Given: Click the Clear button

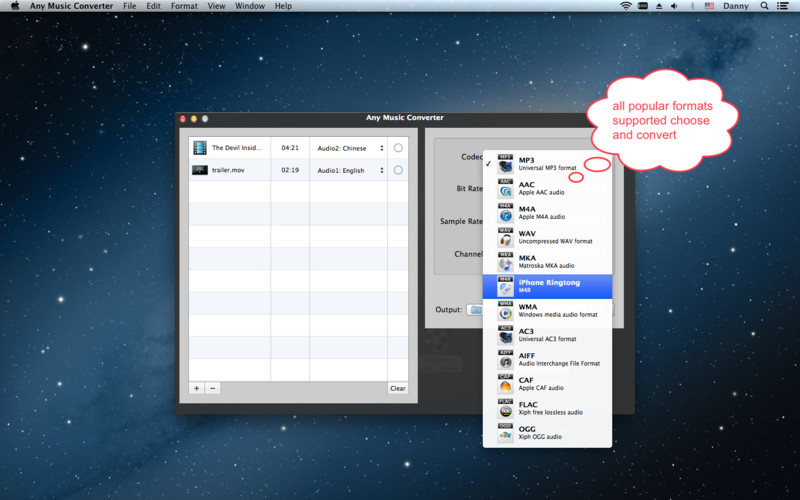Looking at the screenshot, I should coord(397,388).
